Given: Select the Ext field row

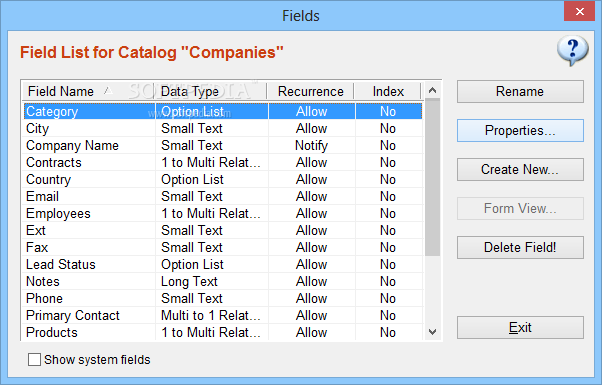Looking at the screenshot, I should (223, 230).
